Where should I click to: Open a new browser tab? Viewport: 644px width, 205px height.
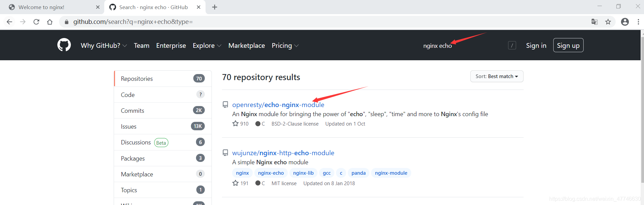pos(215,7)
